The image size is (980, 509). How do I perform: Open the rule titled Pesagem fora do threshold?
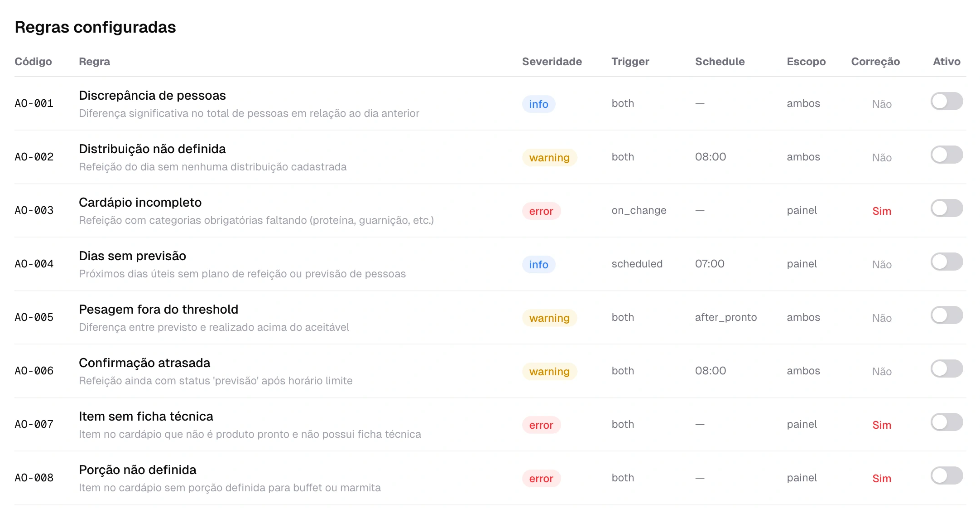point(159,310)
